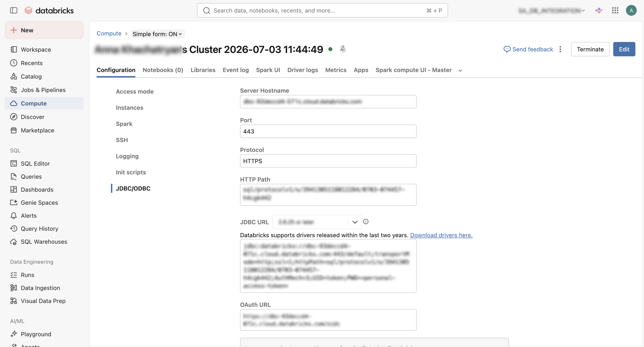Open the Download drivers here link
This screenshot has width=644, height=347.
(441, 235)
